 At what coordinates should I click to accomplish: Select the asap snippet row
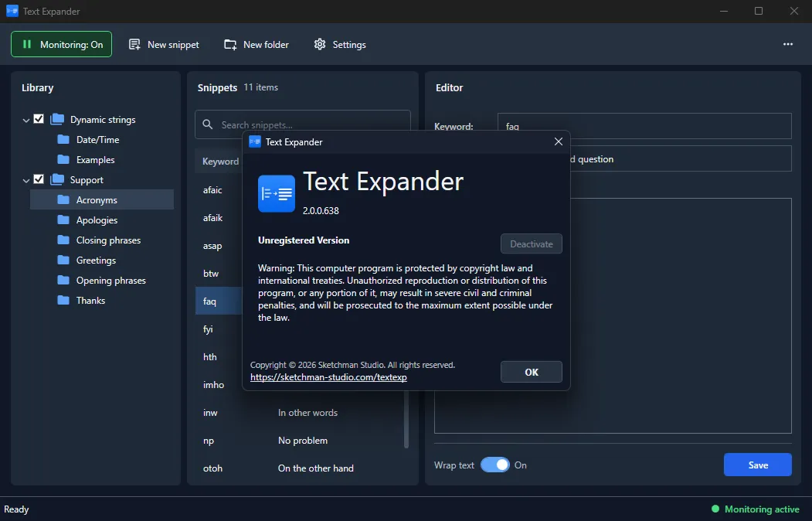[x=219, y=246]
